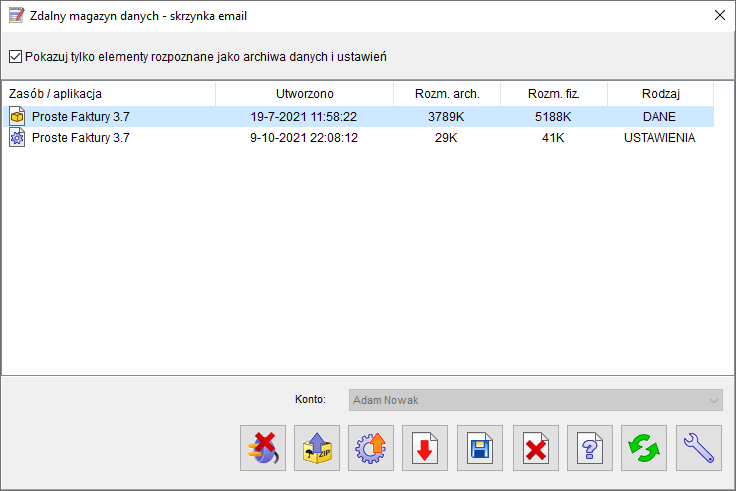
Task: Click the 'DANE' type cell
Action: point(659,116)
